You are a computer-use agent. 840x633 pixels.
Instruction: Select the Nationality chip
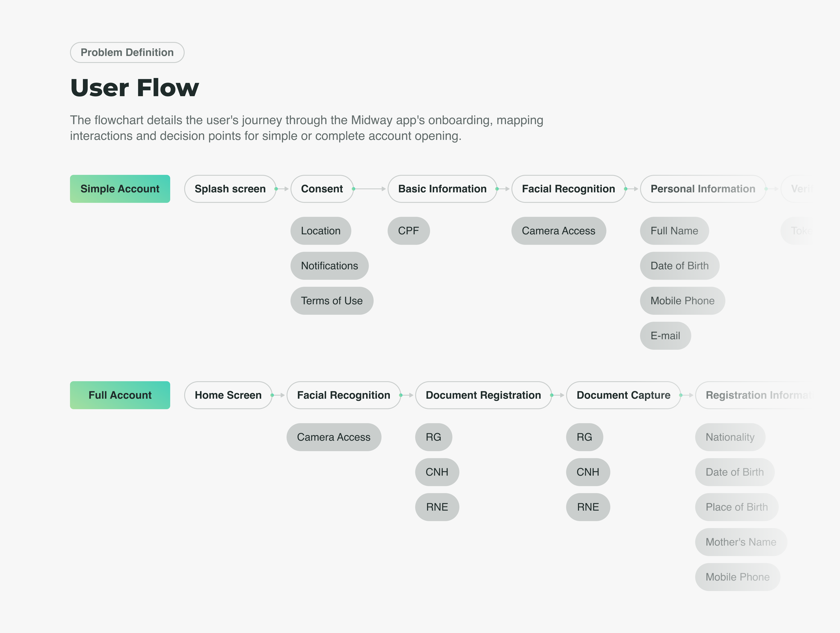[x=730, y=437]
